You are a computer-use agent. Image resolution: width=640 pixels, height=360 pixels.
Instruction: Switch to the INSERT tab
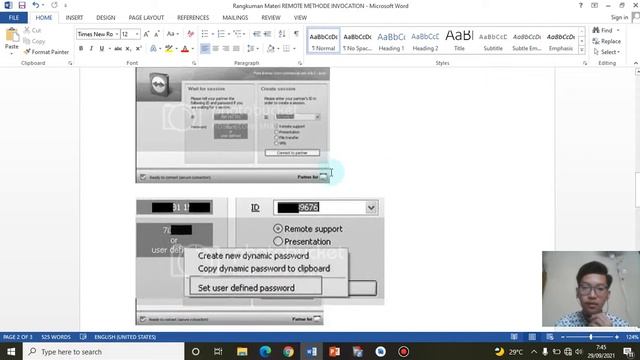[x=74, y=18]
